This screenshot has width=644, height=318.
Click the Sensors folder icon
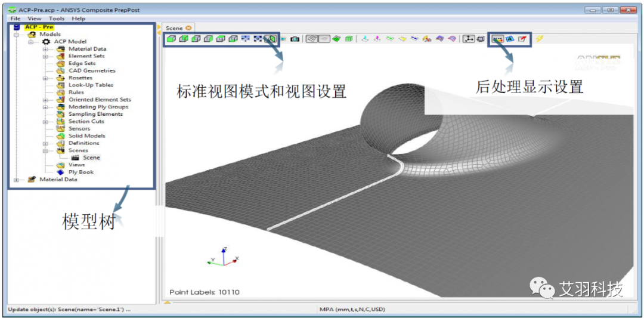click(61, 129)
